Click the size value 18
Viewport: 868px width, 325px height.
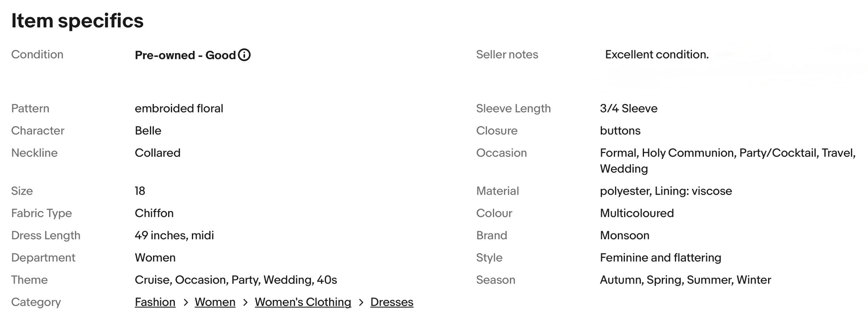[140, 191]
